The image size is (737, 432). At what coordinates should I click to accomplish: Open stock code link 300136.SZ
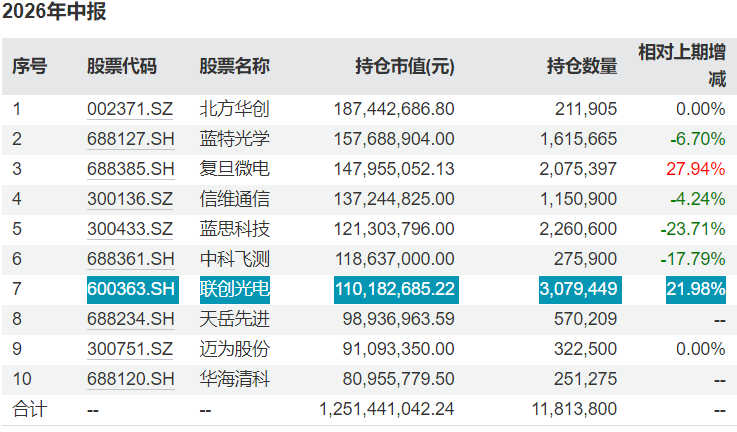click(x=130, y=199)
